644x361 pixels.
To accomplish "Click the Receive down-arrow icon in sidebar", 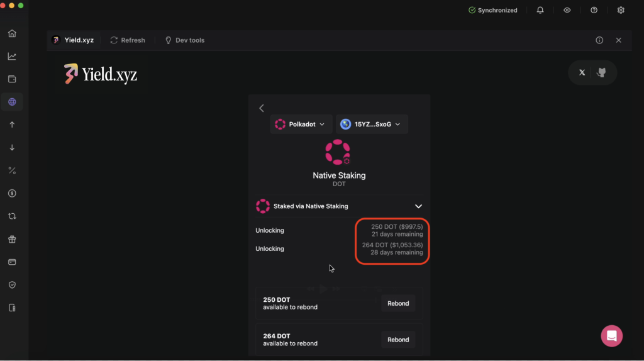I will (12, 148).
